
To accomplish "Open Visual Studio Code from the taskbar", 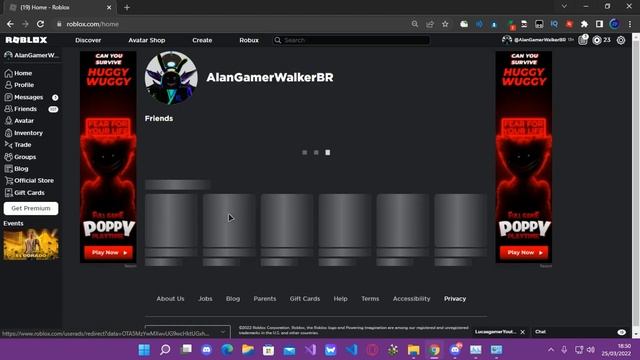I will pos(351,350).
